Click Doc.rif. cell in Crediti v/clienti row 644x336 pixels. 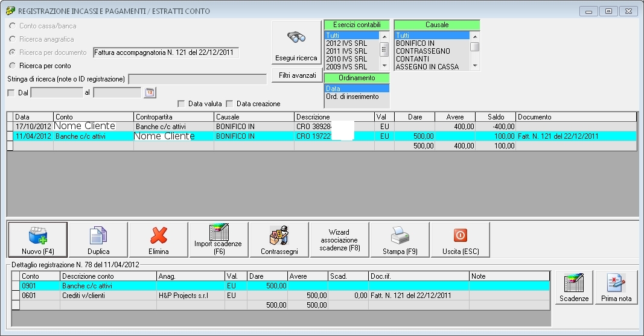[x=419, y=296]
